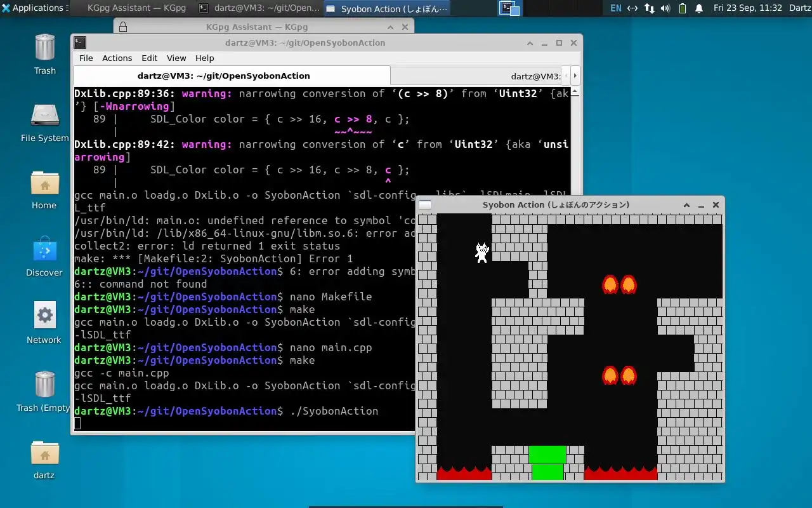Click the green pipe in game
The width and height of the screenshot is (812, 508).
tap(547, 463)
